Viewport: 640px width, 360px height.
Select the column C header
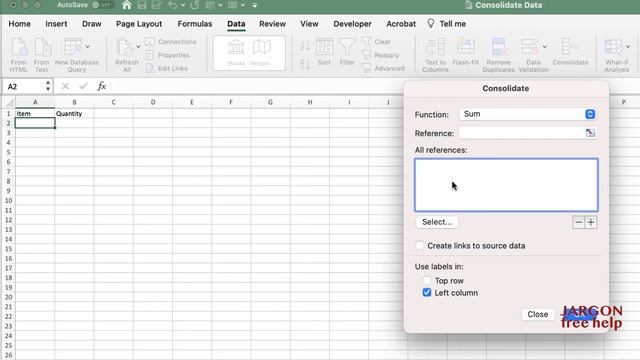coord(113,102)
